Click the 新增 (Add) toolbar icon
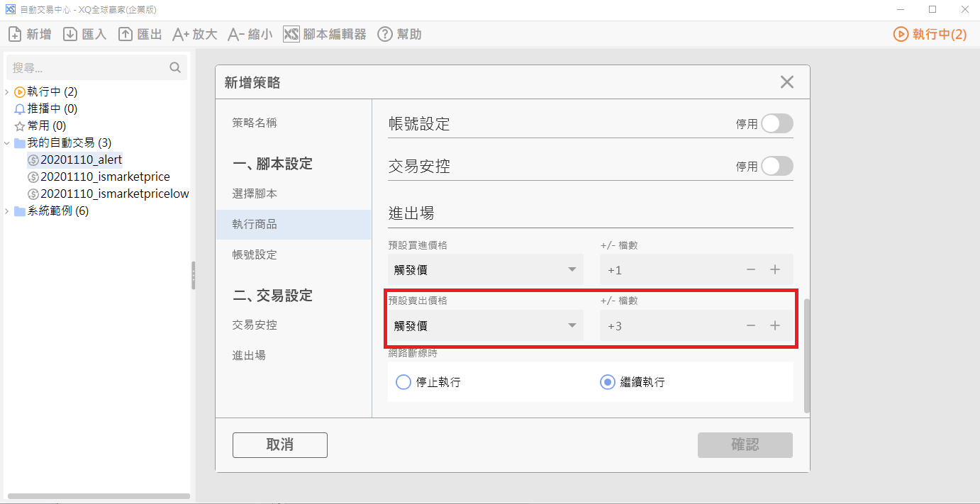Image resolution: width=980 pixels, height=504 pixels. [x=15, y=34]
